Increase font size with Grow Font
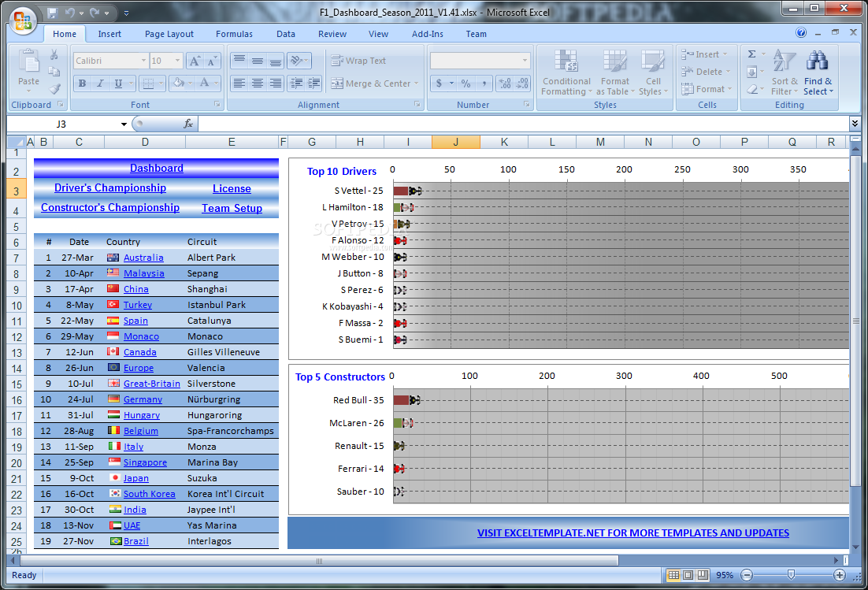Image resolution: width=868 pixels, height=590 pixels. [195, 61]
